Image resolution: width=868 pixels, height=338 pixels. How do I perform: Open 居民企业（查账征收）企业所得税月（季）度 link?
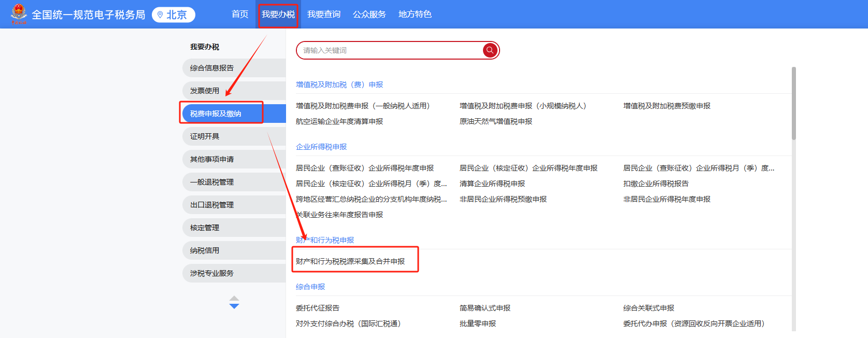pos(699,168)
